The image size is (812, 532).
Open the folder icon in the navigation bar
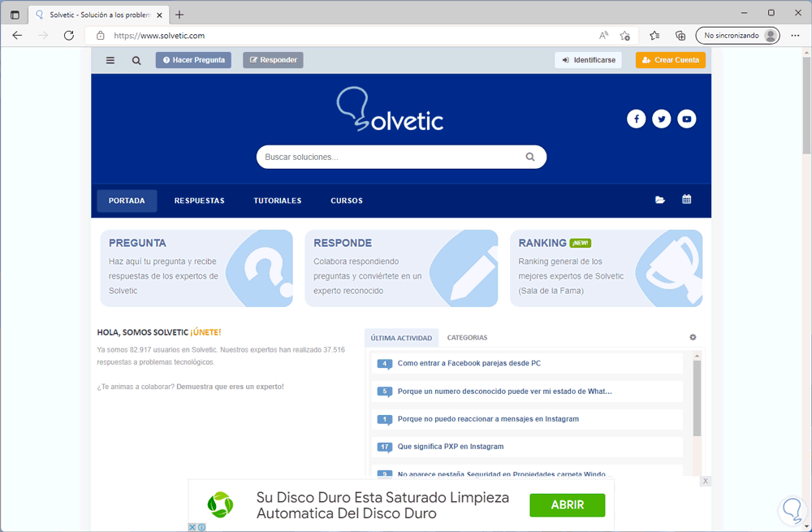click(x=659, y=200)
